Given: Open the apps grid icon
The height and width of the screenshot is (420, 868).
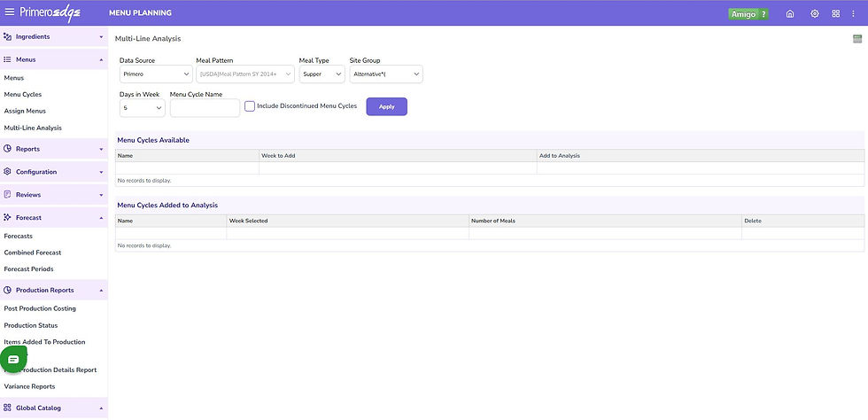Looking at the screenshot, I should [x=836, y=14].
